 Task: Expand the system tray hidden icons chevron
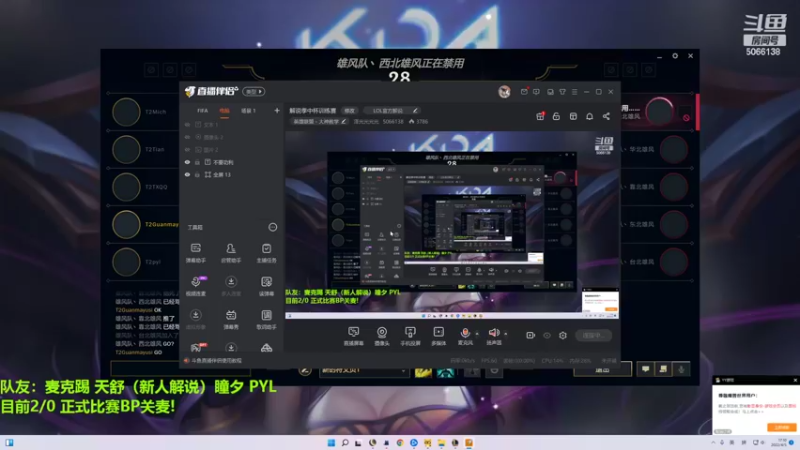click(713, 442)
